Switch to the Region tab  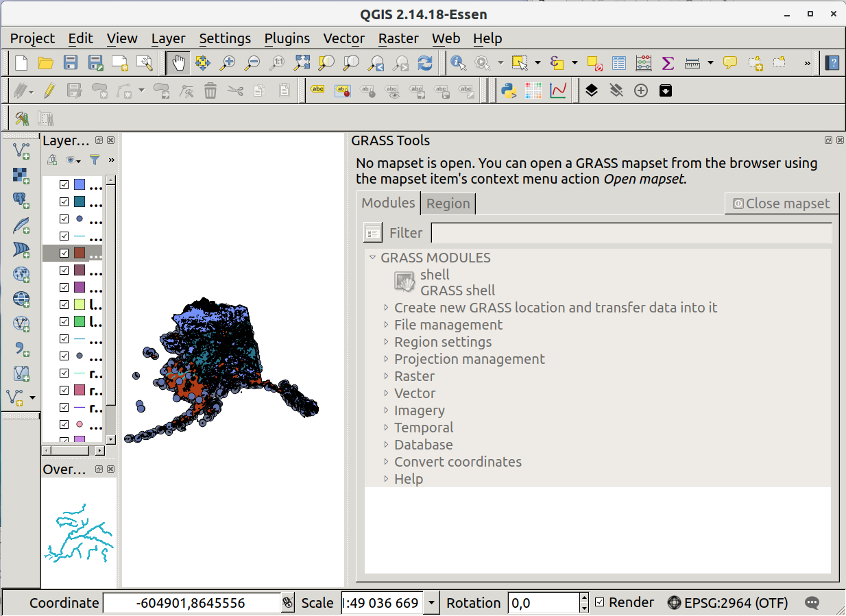[448, 204]
